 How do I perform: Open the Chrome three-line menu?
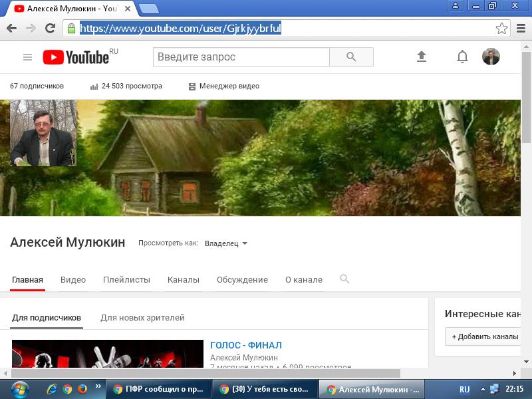coord(520,29)
